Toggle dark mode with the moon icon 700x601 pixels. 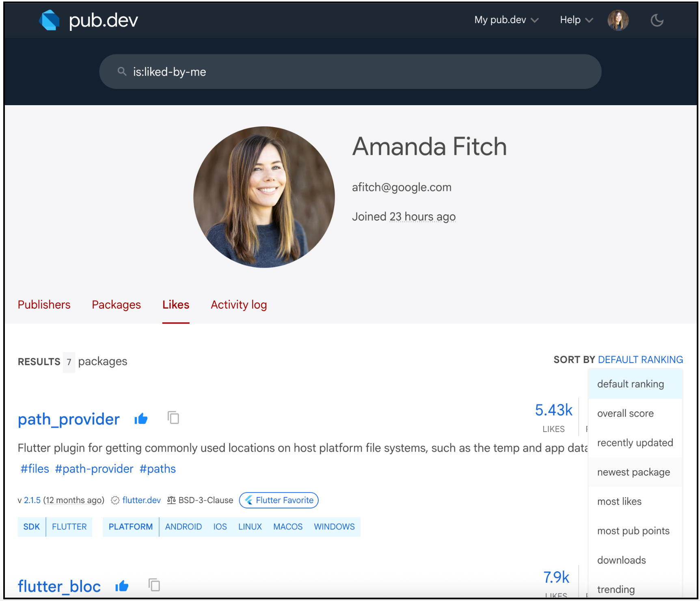tap(657, 20)
